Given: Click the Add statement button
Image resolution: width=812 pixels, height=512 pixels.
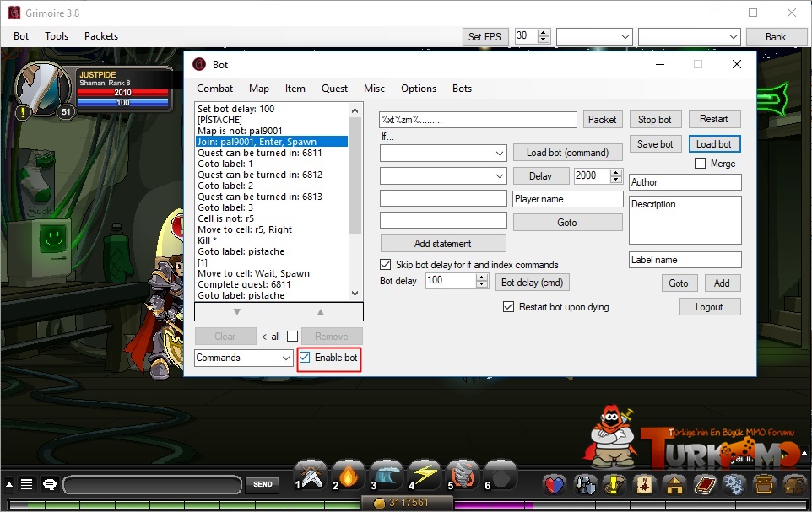Looking at the screenshot, I should tap(442, 244).
